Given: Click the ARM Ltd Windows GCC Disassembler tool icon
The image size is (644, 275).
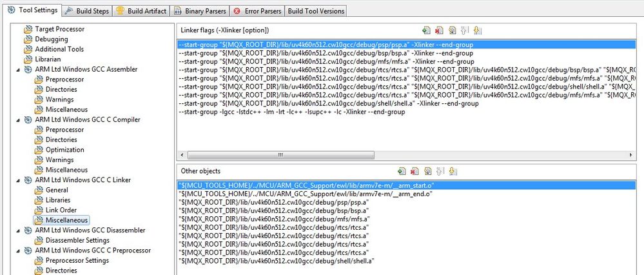Looking at the screenshot, I should [x=28, y=230].
